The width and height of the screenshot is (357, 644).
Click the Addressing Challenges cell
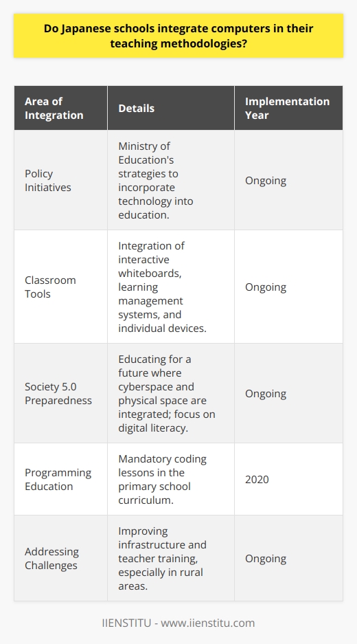tap(60, 558)
